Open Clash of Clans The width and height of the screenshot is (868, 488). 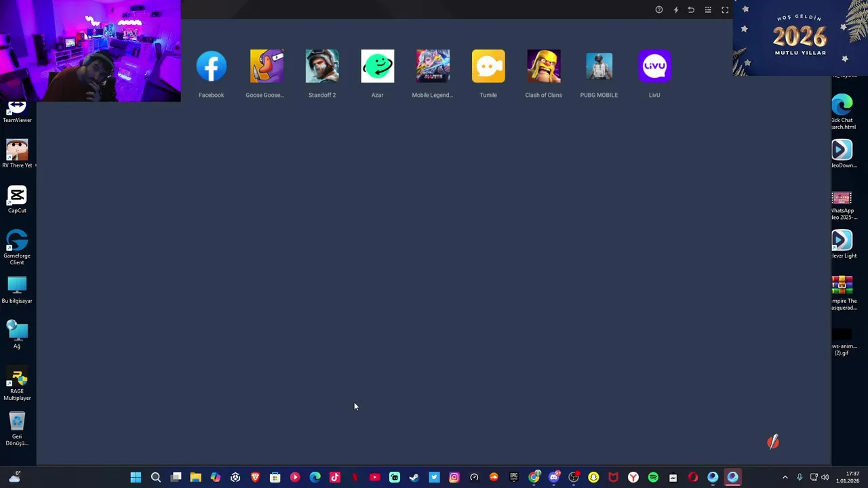[x=544, y=66]
